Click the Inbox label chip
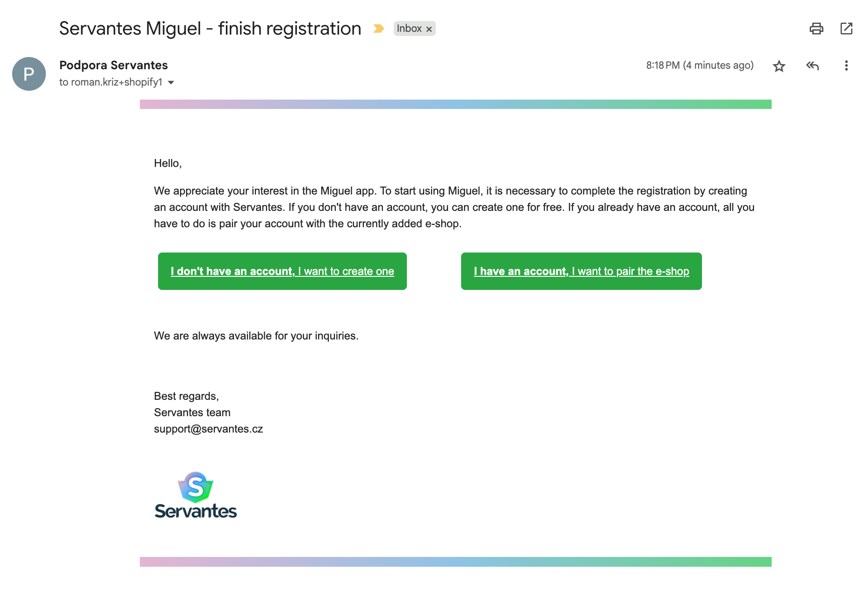The height and width of the screenshot is (592, 868). 409,29
